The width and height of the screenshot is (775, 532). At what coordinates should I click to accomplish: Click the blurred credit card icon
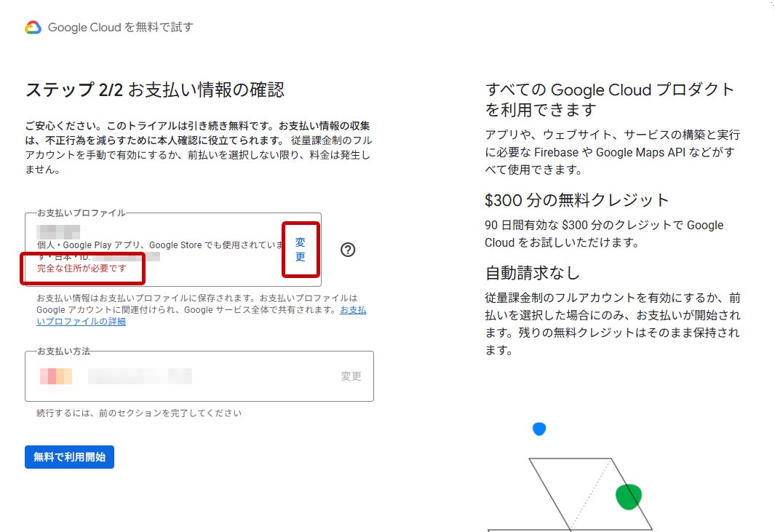(56, 376)
